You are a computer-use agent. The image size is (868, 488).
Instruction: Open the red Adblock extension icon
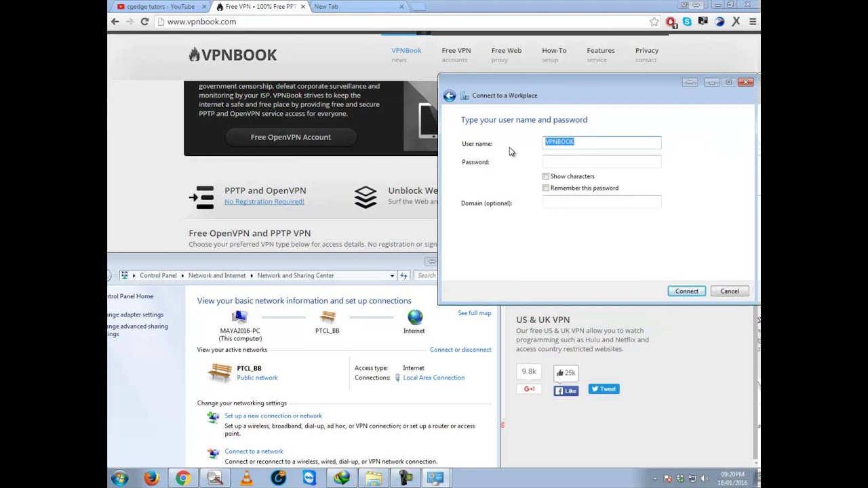click(671, 22)
